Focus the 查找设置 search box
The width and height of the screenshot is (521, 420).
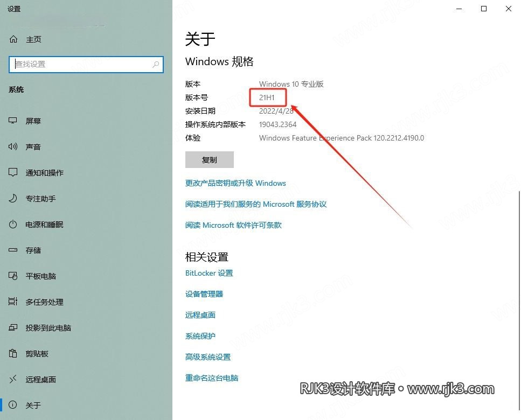(x=86, y=65)
